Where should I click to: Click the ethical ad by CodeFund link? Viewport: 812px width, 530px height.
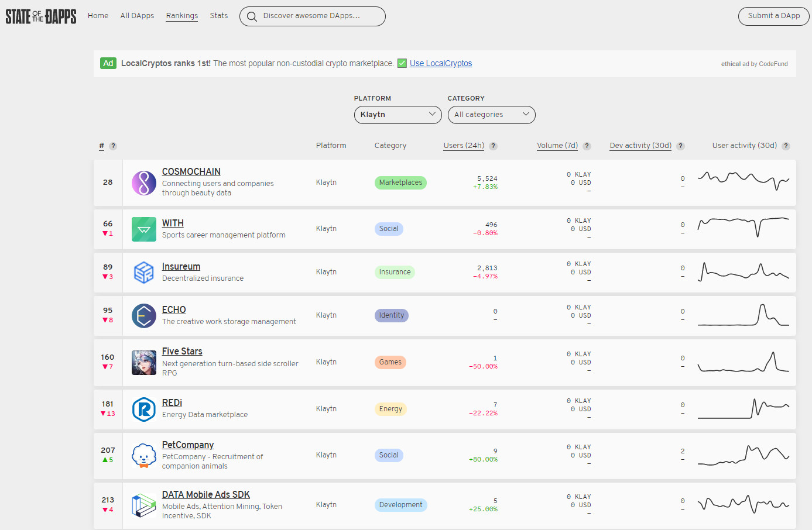click(755, 64)
